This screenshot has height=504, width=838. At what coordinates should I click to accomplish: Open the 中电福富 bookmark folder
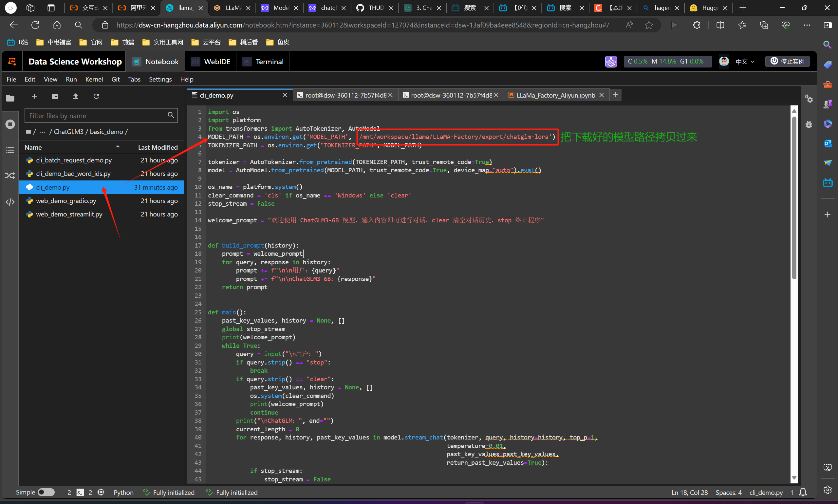[54, 42]
